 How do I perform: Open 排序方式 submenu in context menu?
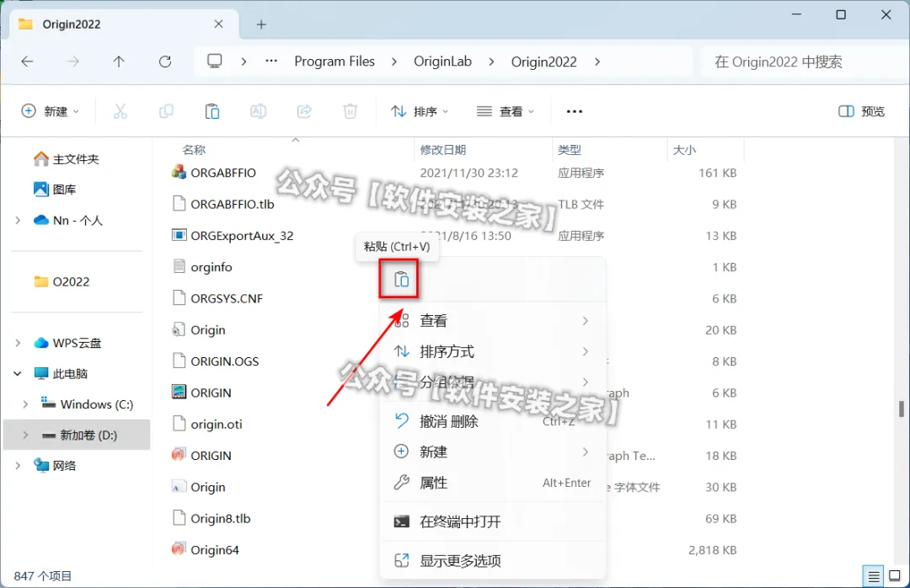(x=493, y=351)
